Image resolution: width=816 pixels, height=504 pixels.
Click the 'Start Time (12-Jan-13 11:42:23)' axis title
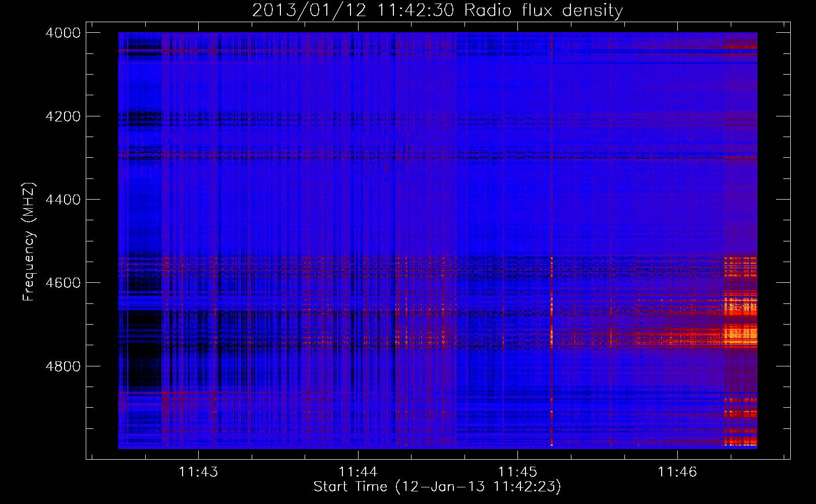pyautogui.click(x=437, y=487)
